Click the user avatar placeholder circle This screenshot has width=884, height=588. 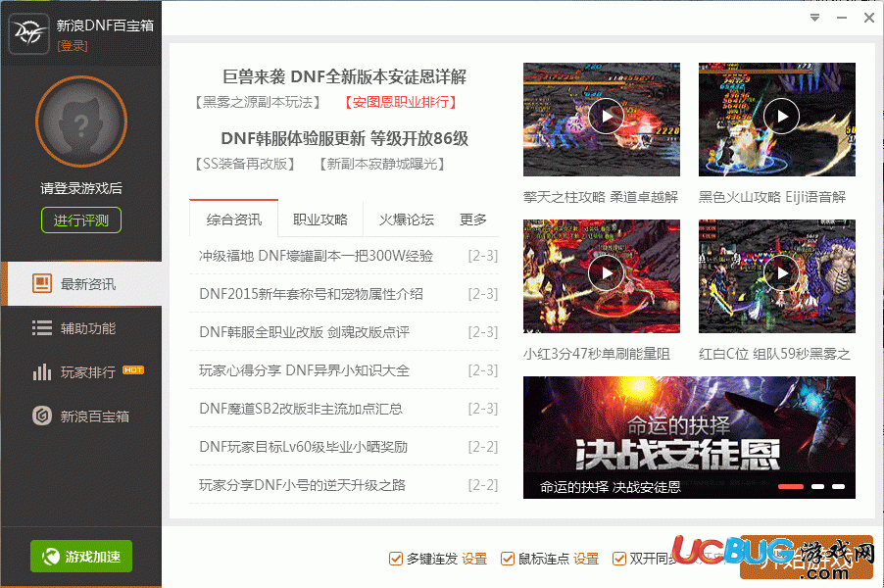[81, 122]
